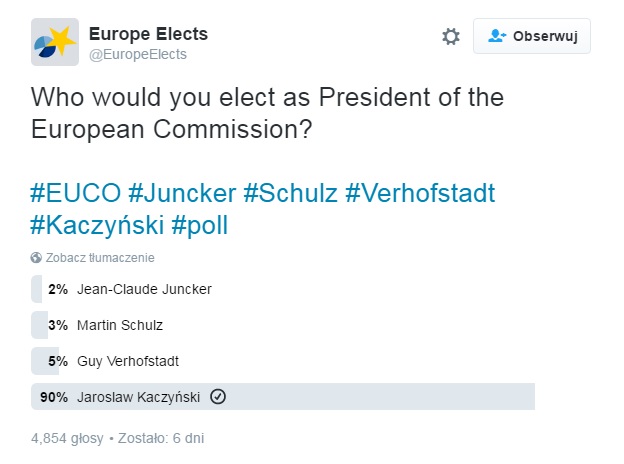This screenshot has width=624, height=464.
Task: Select the Martin Schulz poll option
Action: (283, 325)
